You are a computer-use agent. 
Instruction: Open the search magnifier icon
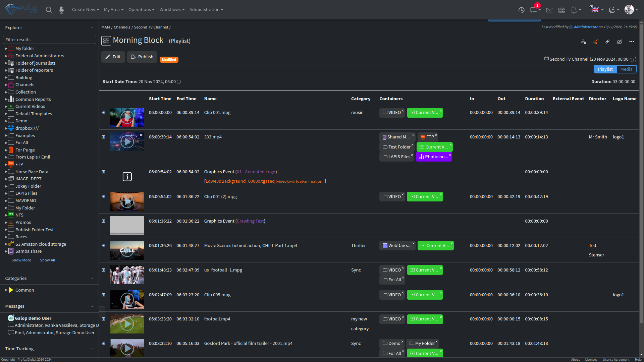tap(49, 10)
